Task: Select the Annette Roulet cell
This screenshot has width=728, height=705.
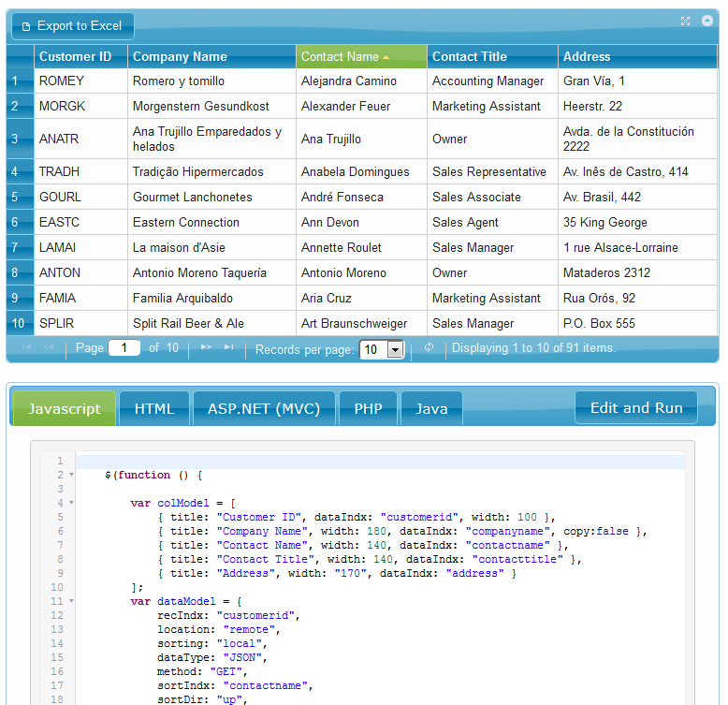Action: [x=361, y=247]
